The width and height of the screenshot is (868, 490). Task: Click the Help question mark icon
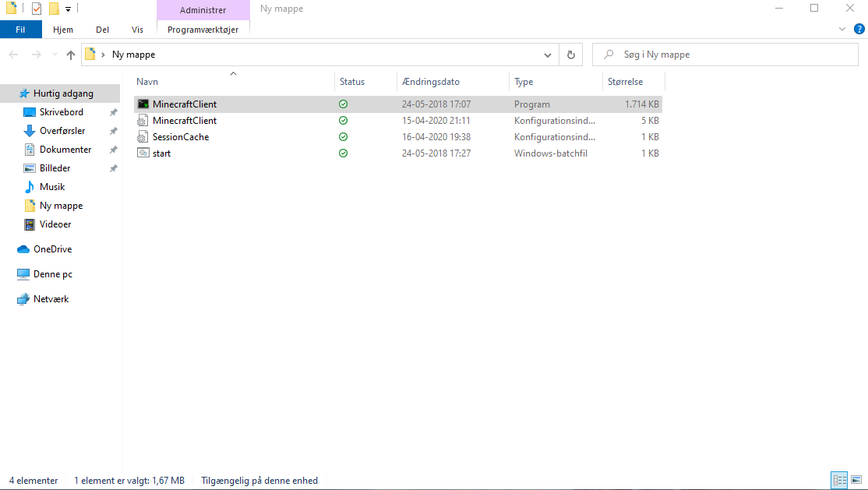click(859, 29)
